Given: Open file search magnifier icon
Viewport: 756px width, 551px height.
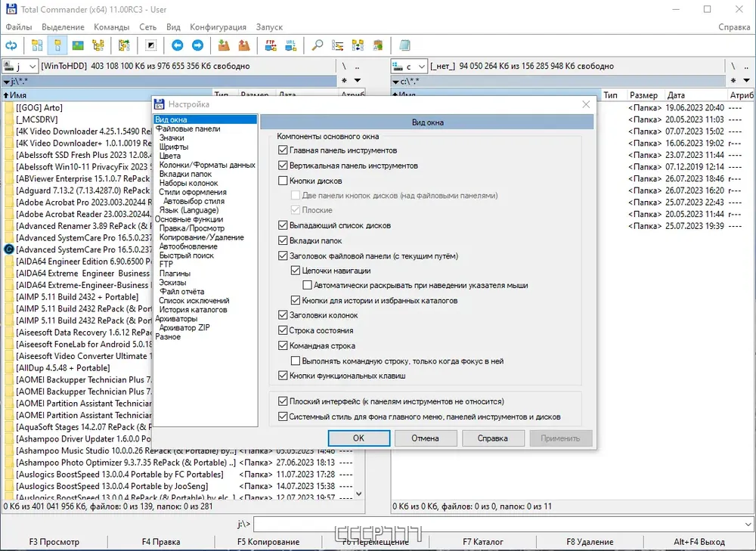Looking at the screenshot, I should pos(318,46).
